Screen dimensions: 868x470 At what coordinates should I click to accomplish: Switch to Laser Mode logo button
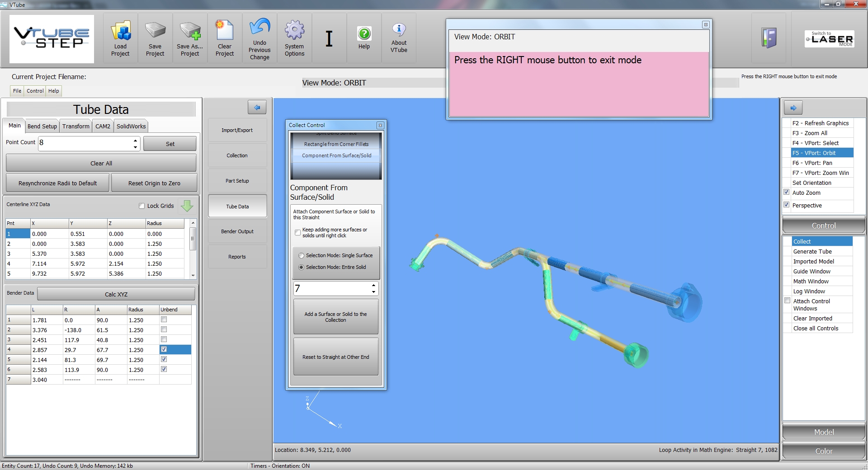[829, 39]
